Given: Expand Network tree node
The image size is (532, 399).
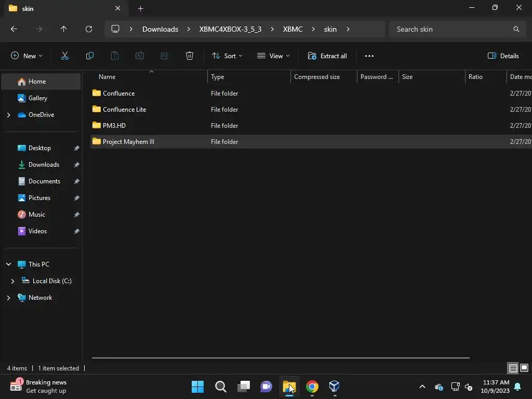Looking at the screenshot, I should [8, 298].
